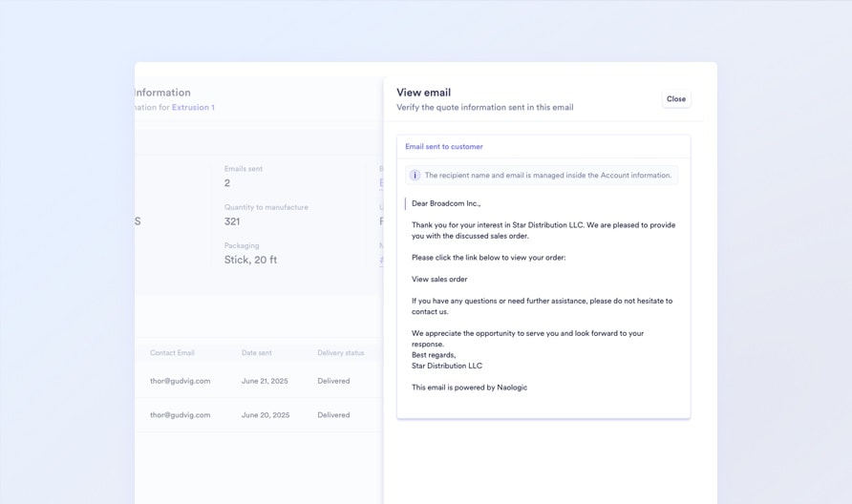Click the Delivery status column header
The image size is (852, 504).
click(x=341, y=353)
